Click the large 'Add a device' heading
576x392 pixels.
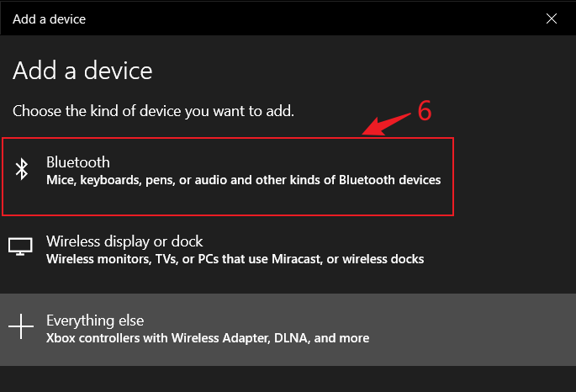point(82,71)
